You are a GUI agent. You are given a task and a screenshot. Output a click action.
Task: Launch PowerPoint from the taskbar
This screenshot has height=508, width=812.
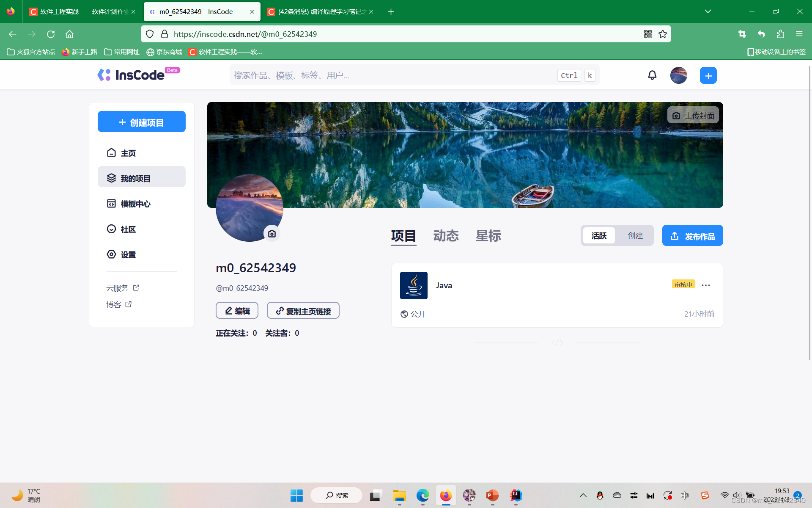click(x=492, y=495)
